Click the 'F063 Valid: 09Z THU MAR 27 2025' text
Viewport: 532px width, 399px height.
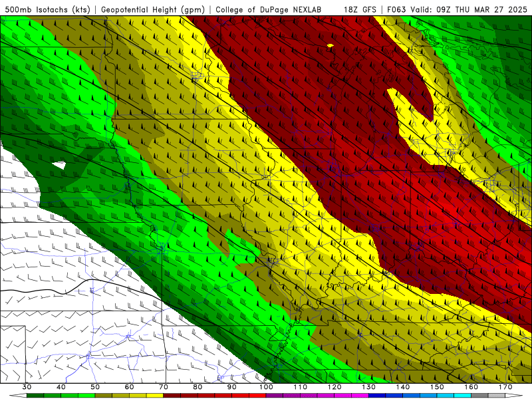click(x=457, y=10)
